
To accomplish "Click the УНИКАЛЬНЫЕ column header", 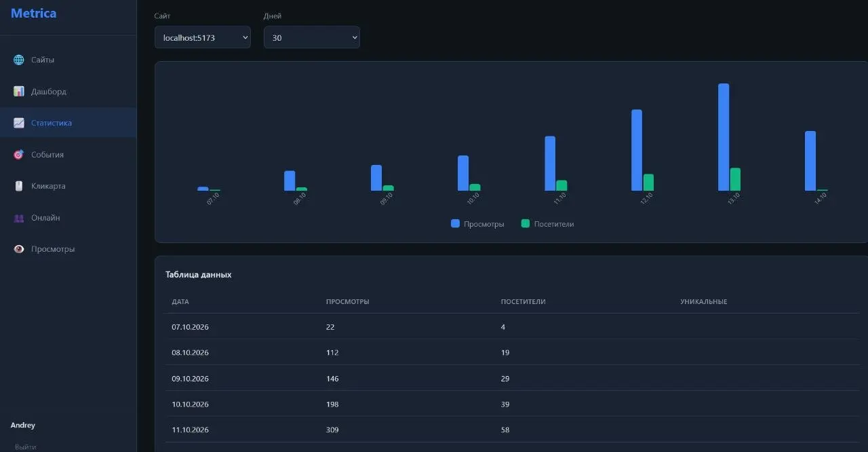I will tap(704, 301).
